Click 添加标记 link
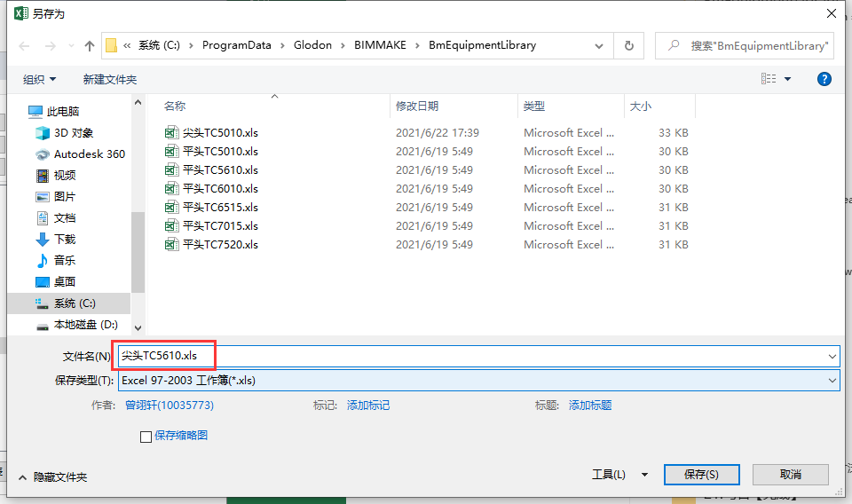The width and height of the screenshot is (852, 504). click(x=367, y=406)
